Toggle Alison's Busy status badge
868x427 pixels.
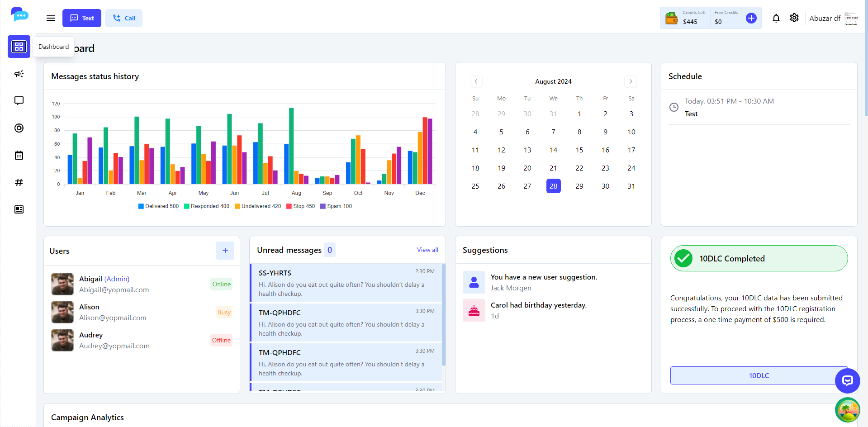223,312
